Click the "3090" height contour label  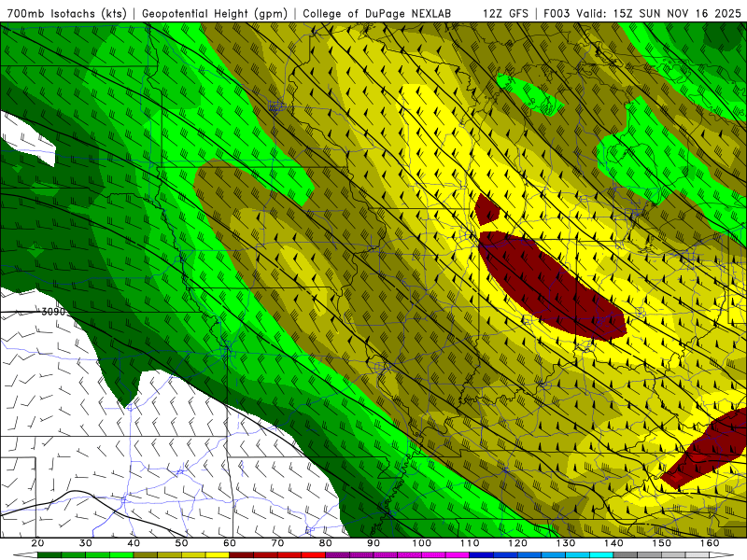[53, 312]
